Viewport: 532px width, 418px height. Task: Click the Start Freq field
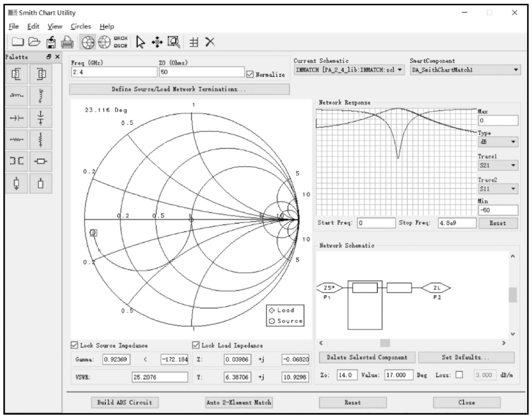[x=376, y=223]
